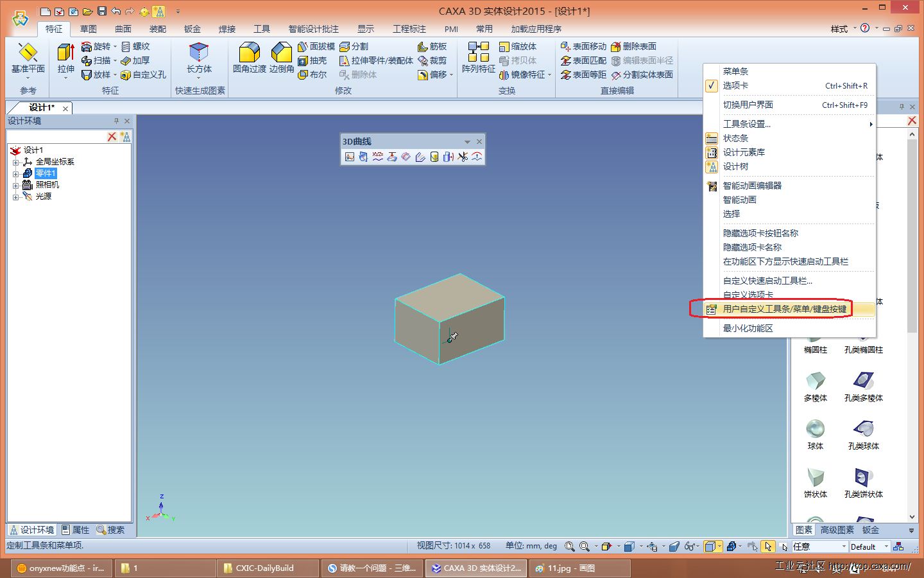Switch to the 搜索 panel tab

(110, 530)
